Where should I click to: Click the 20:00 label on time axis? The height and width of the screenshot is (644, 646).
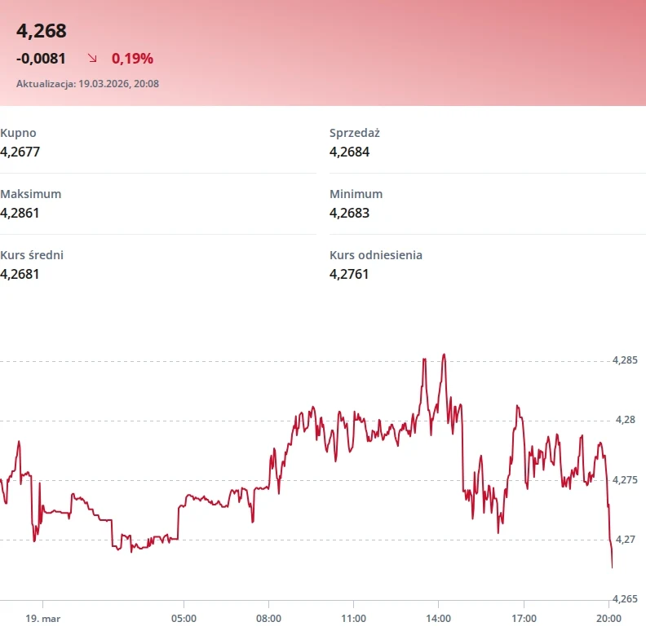tap(608, 619)
